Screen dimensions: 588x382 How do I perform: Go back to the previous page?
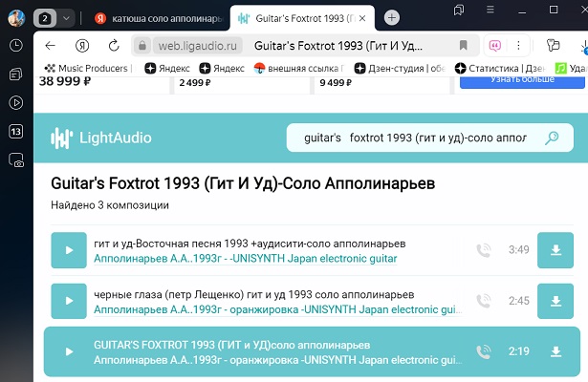(51, 46)
